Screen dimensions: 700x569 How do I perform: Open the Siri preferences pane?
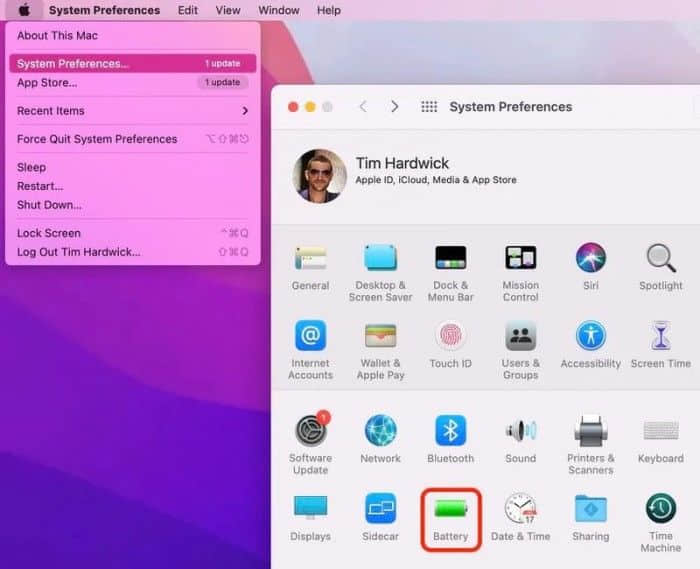point(591,267)
